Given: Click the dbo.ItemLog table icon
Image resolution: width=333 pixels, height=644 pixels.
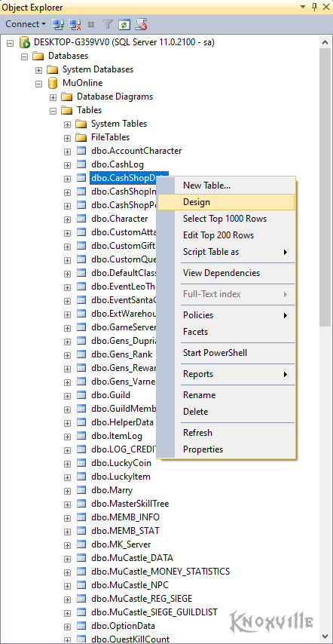Looking at the screenshot, I should 81,436.
